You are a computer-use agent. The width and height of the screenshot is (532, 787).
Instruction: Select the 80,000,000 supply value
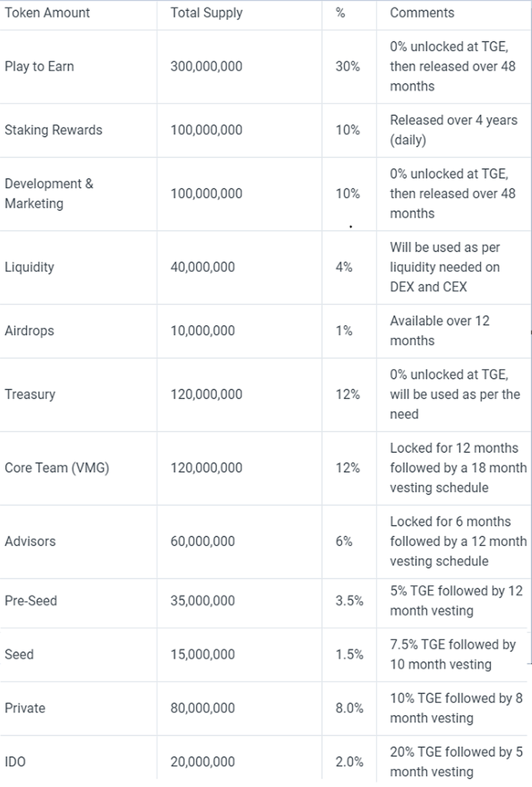coord(203,708)
